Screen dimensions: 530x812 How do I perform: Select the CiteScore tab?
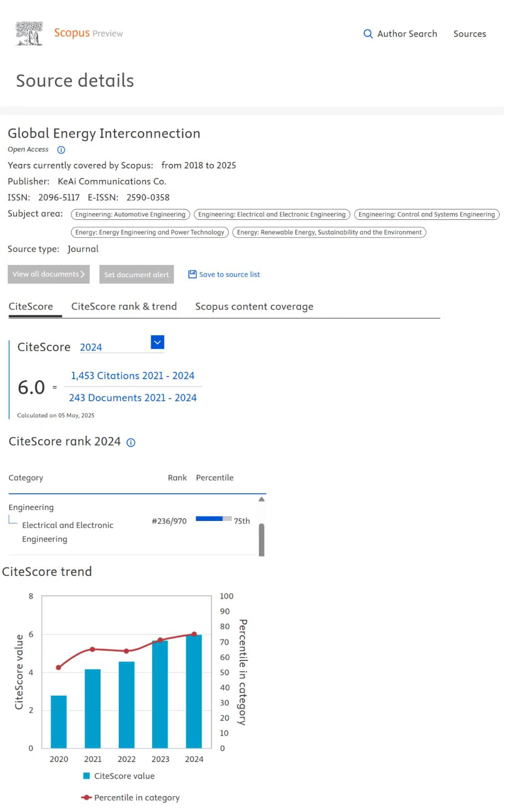[x=31, y=306]
